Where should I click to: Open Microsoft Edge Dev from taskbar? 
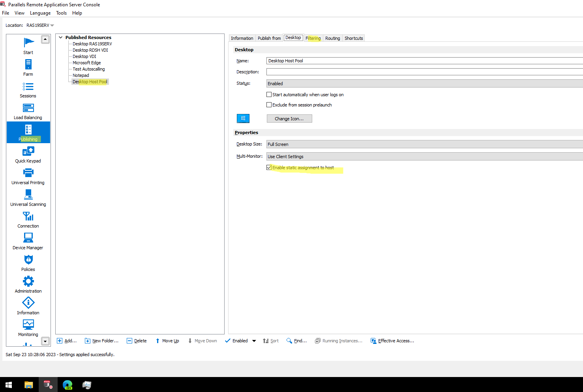67,385
